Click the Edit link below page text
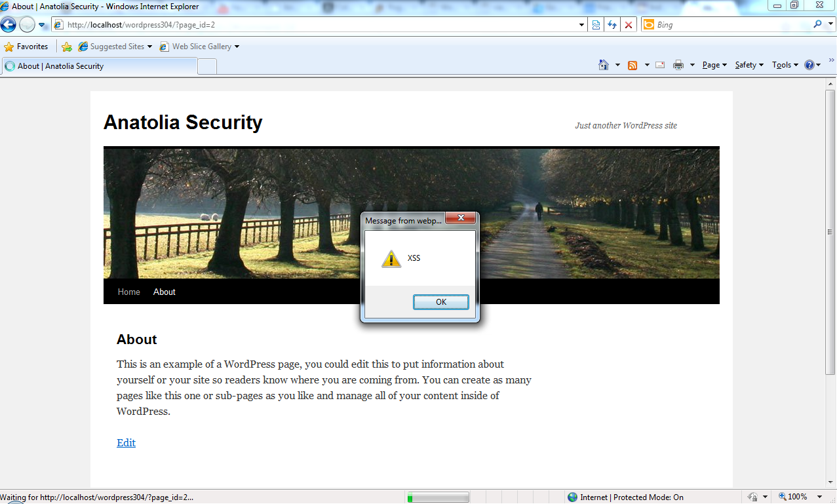837x504 pixels. coord(126,443)
